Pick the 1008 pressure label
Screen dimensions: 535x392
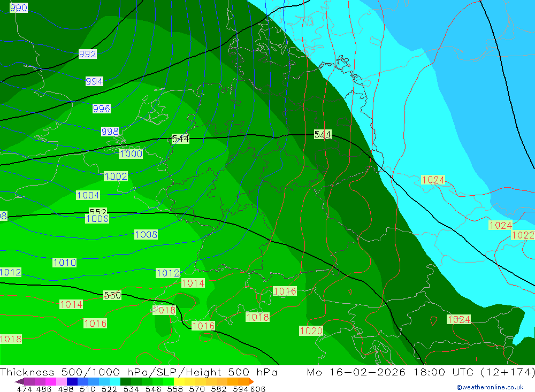tap(146, 235)
